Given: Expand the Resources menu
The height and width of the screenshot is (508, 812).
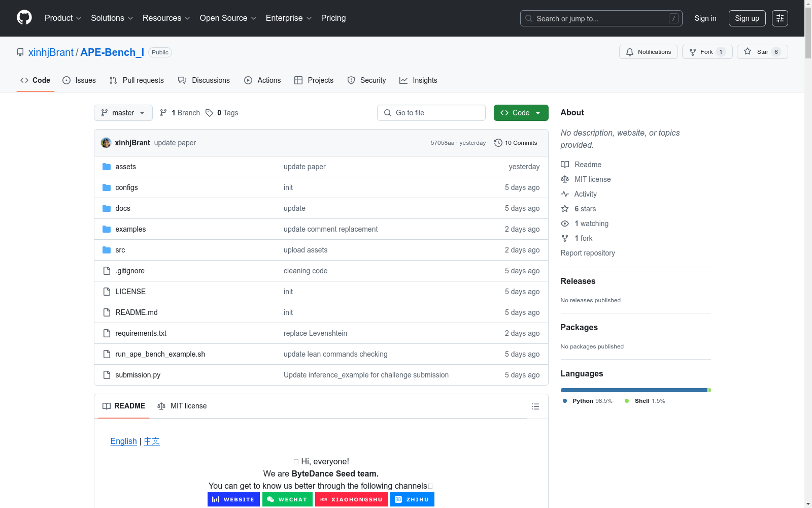Looking at the screenshot, I should 166,18.
